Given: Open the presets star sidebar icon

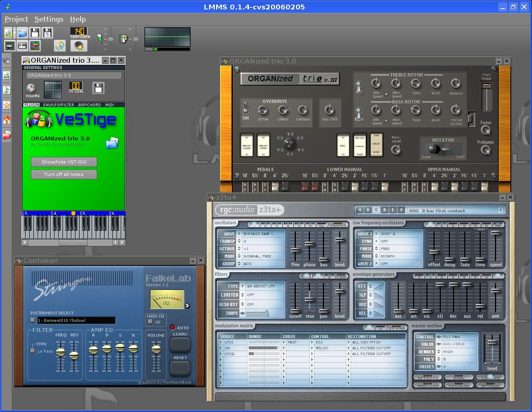Looking at the screenshot, I should pos(7,105).
